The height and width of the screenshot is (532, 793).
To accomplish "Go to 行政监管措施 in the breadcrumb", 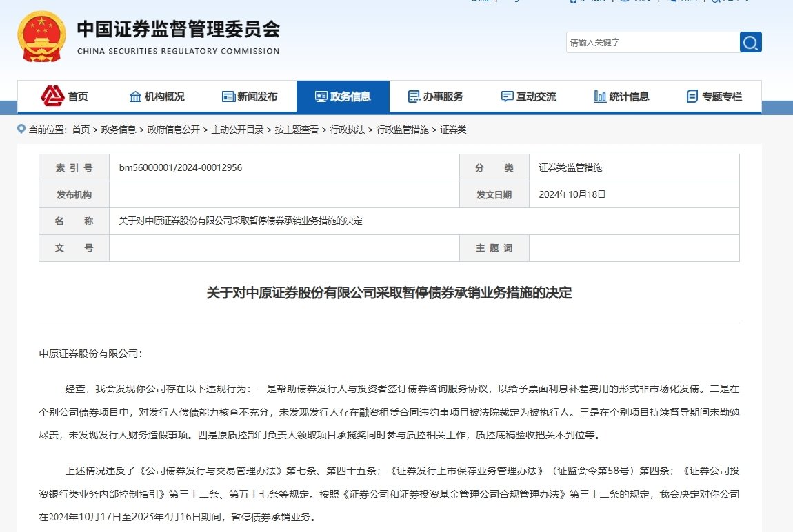I will pos(403,130).
